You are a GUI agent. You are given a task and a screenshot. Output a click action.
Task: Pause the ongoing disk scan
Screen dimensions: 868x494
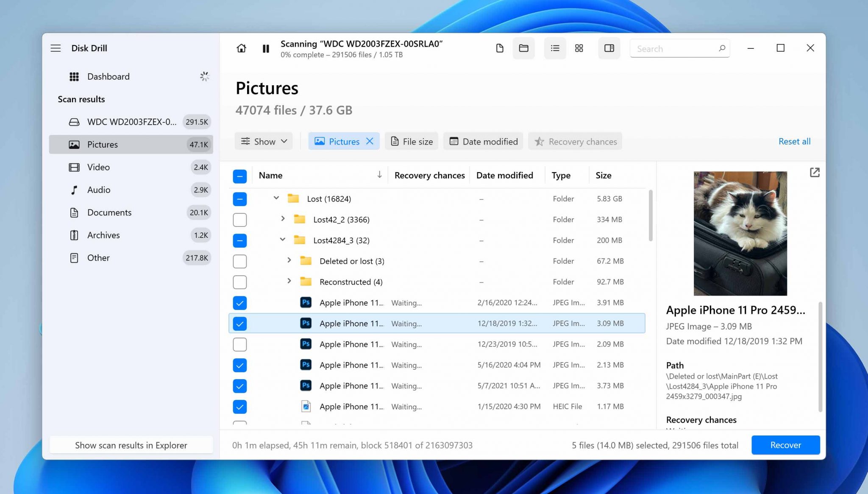click(x=266, y=48)
